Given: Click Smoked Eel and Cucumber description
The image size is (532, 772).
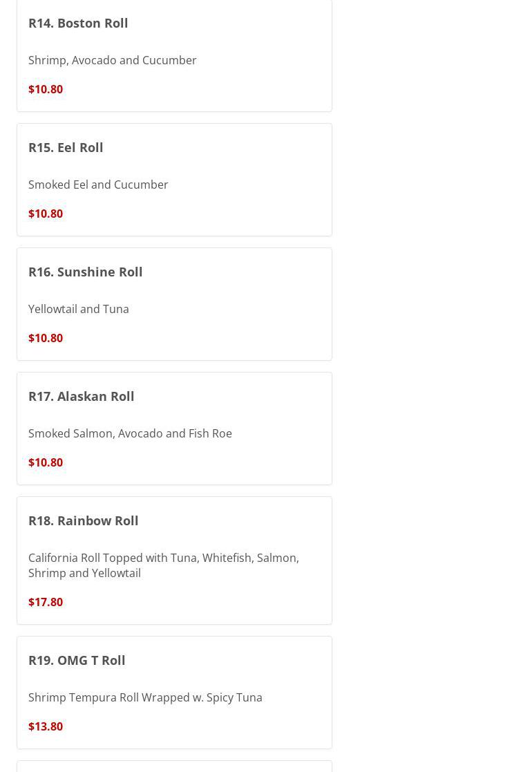Looking at the screenshot, I should [98, 185].
